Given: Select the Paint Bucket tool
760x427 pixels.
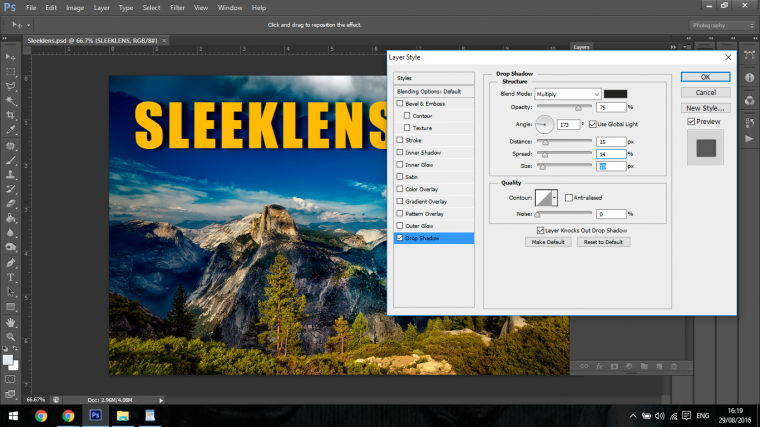Looking at the screenshot, I should pyautogui.click(x=10, y=218).
